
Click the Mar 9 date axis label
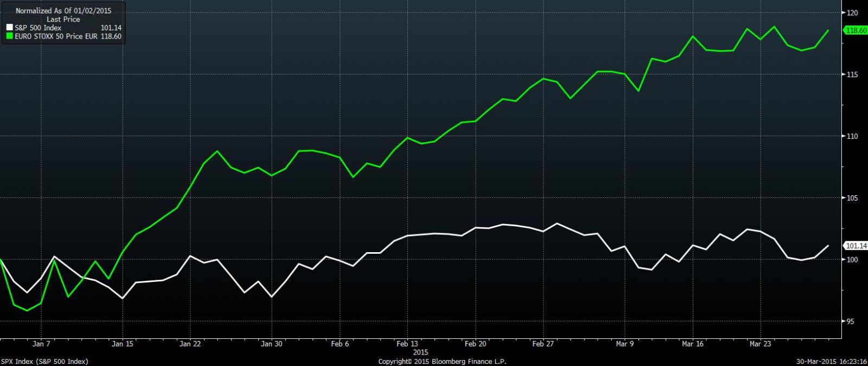pyautogui.click(x=624, y=344)
